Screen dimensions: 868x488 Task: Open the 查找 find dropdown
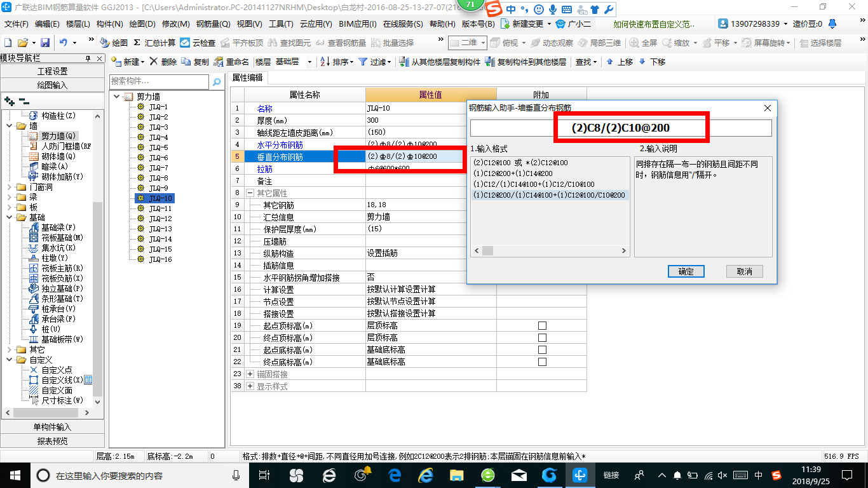586,62
